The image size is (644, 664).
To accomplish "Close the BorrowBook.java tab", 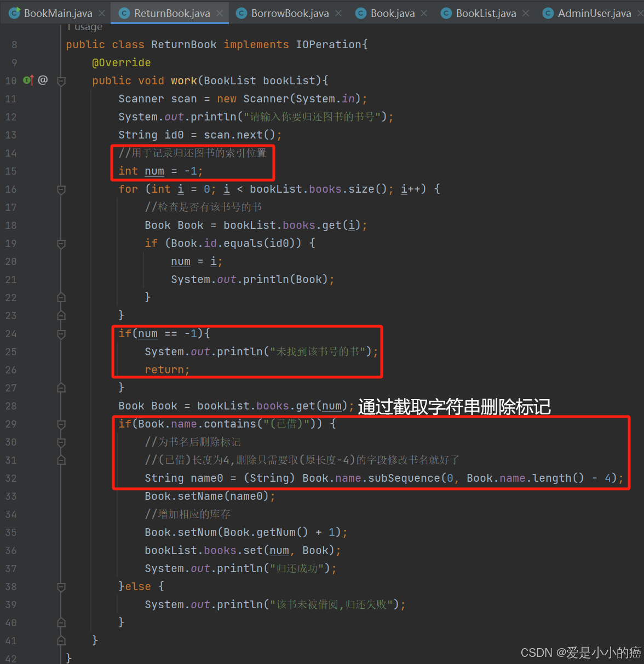I will pos(338,13).
